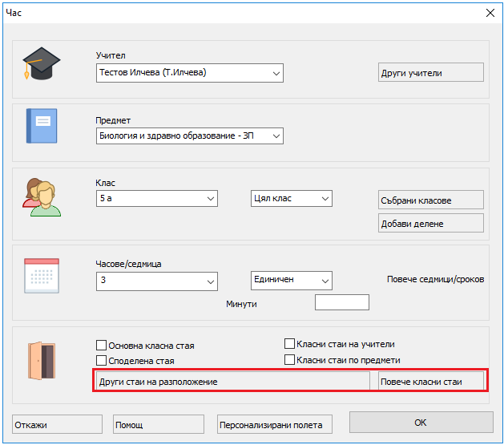Click the Други учители button
This screenshot has height=445, width=504.
[x=430, y=73]
